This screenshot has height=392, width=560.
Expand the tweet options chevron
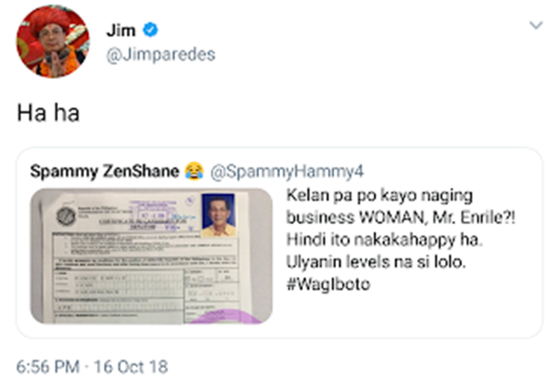tap(535, 25)
